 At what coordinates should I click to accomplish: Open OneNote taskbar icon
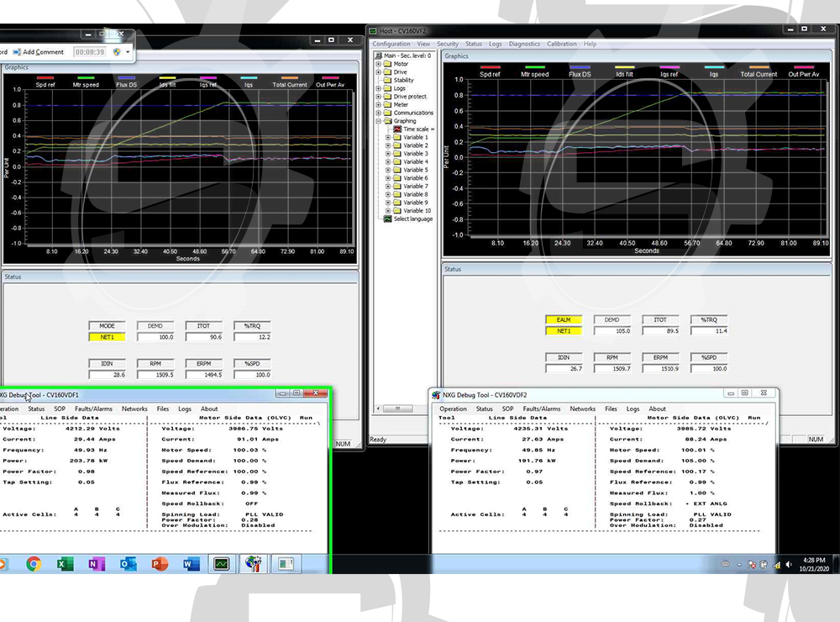point(96,564)
